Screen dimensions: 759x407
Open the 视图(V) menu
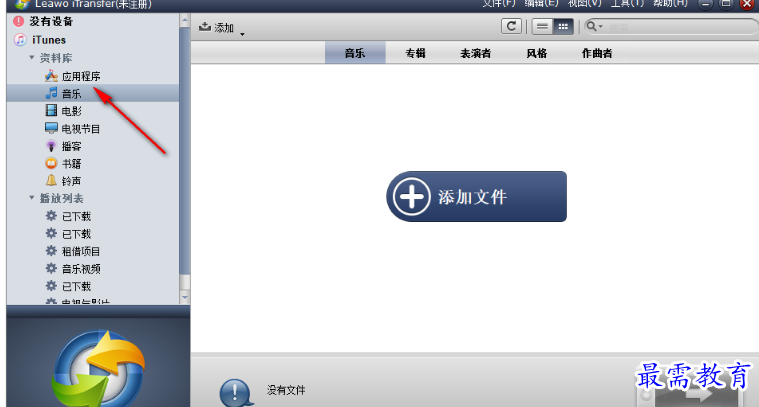pos(584,3)
